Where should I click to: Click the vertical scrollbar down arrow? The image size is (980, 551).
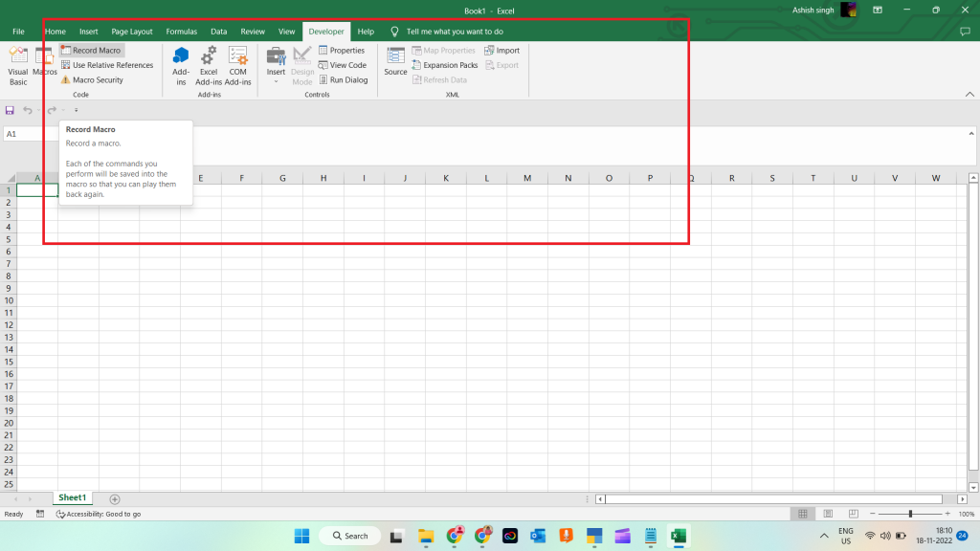point(973,487)
